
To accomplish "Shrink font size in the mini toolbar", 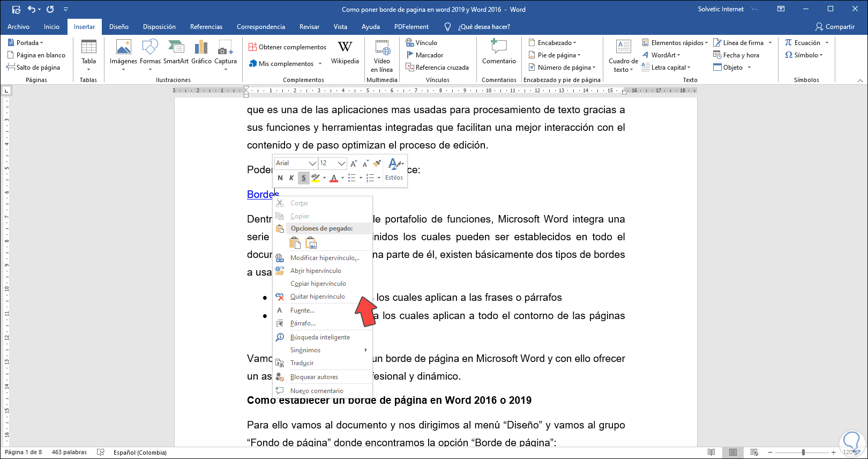I will click(365, 164).
